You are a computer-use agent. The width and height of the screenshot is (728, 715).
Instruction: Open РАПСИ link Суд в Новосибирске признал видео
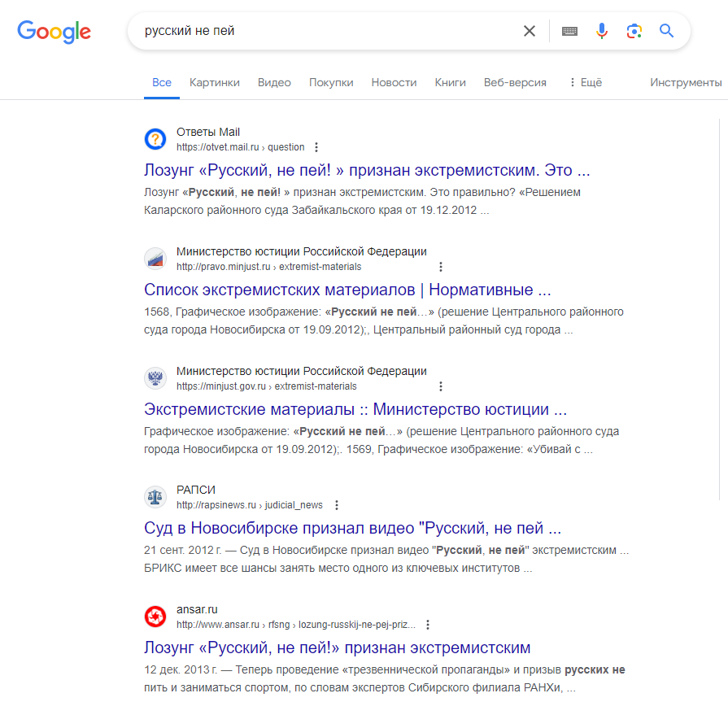pyautogui.click(x=352, y=528)
